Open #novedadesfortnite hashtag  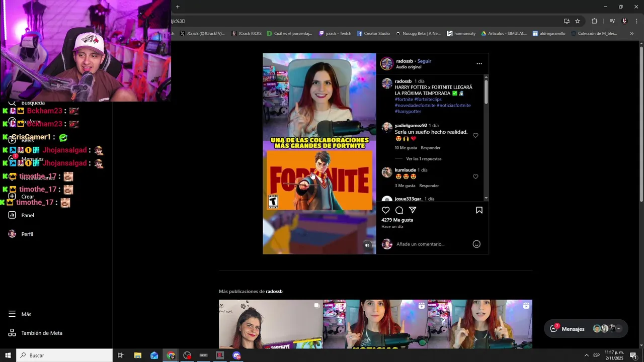pyautogui.click(x=415, y=106)
